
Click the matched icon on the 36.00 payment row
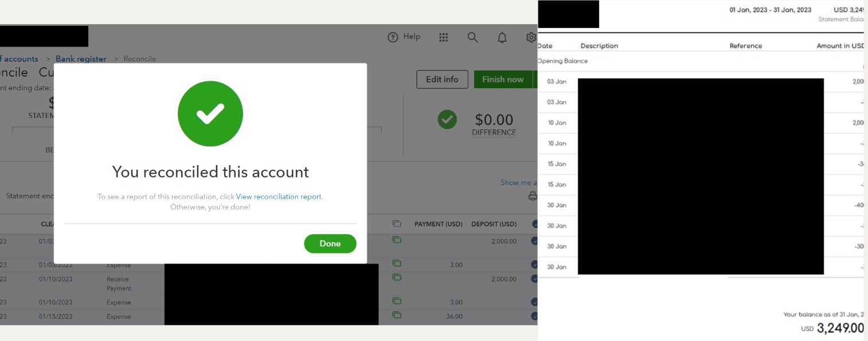click(397, 315)
